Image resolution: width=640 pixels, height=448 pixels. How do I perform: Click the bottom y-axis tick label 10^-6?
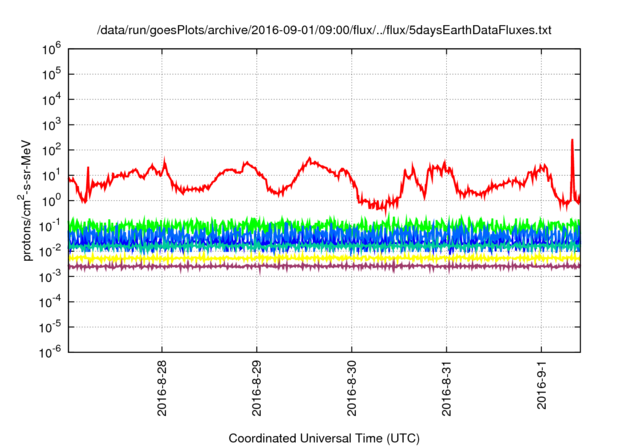click(50, 352)
